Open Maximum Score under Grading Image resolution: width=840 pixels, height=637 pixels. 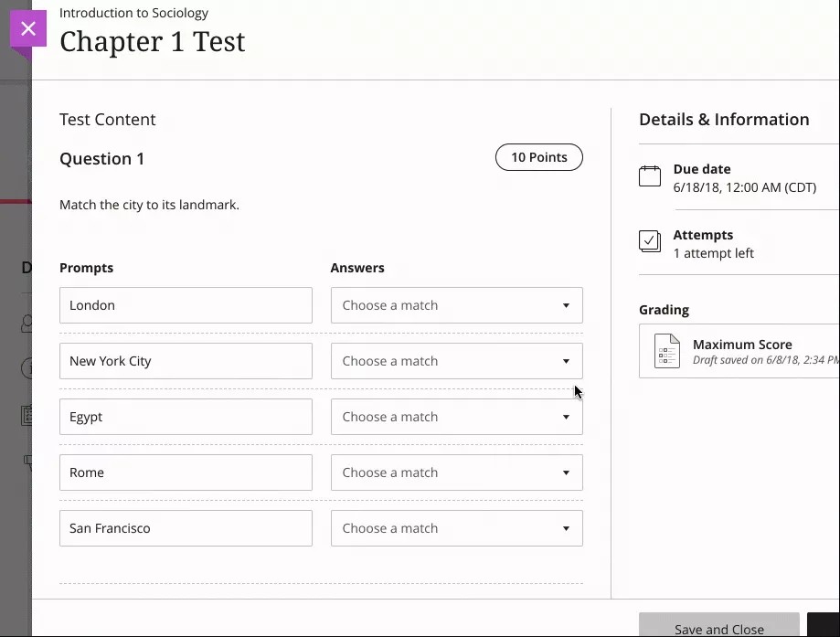[742, 344]
